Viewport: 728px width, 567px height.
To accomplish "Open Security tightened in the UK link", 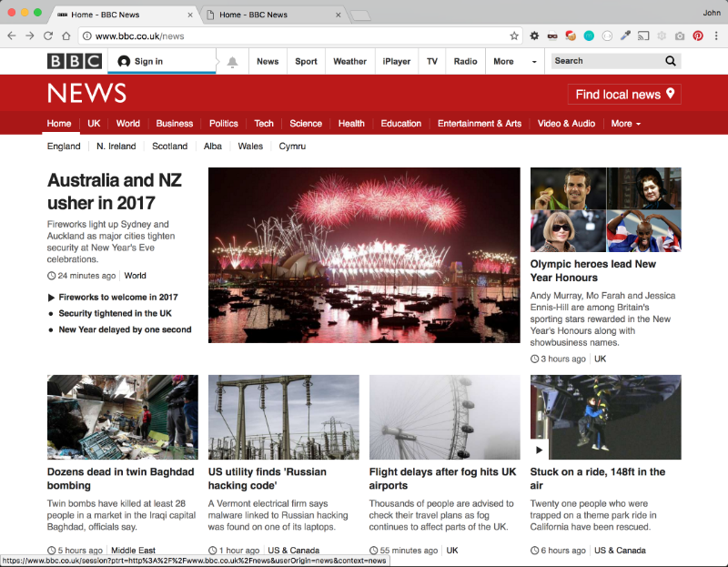I will (x=116, y=313).
